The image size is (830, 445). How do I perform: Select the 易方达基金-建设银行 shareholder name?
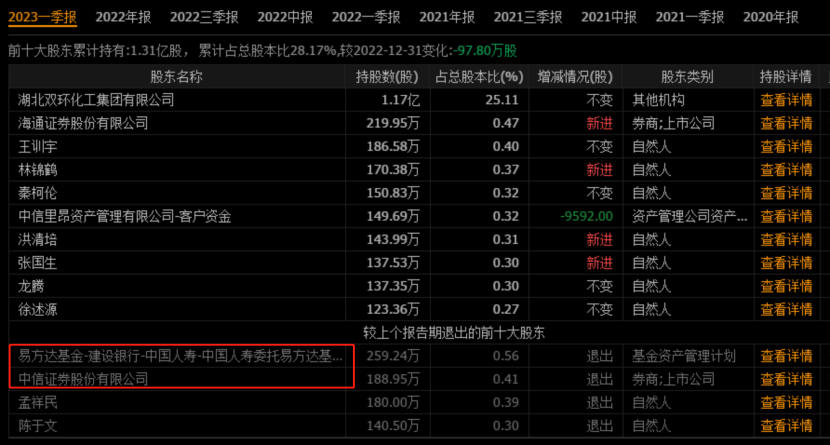tap(180, 356)
